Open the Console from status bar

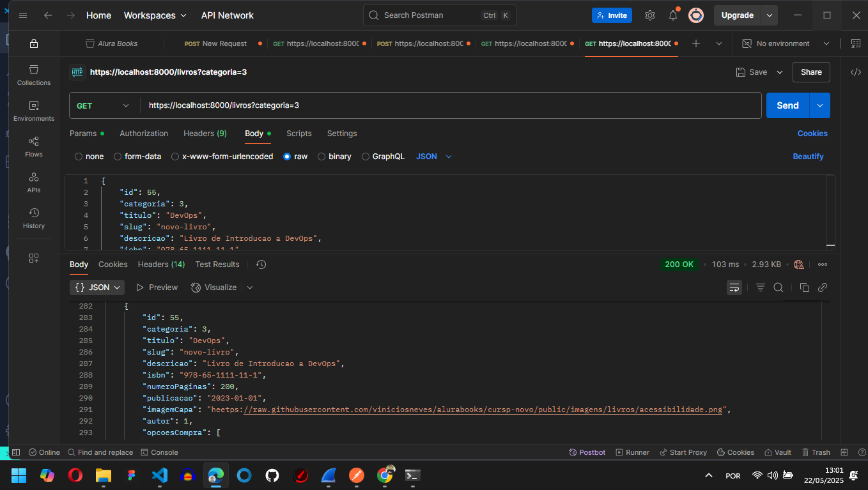coord(159,452)
